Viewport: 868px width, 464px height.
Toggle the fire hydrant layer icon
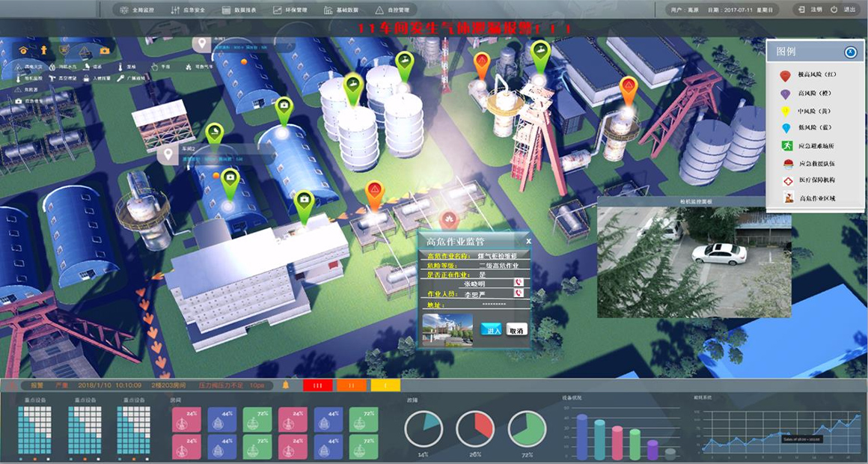point(44,50)
